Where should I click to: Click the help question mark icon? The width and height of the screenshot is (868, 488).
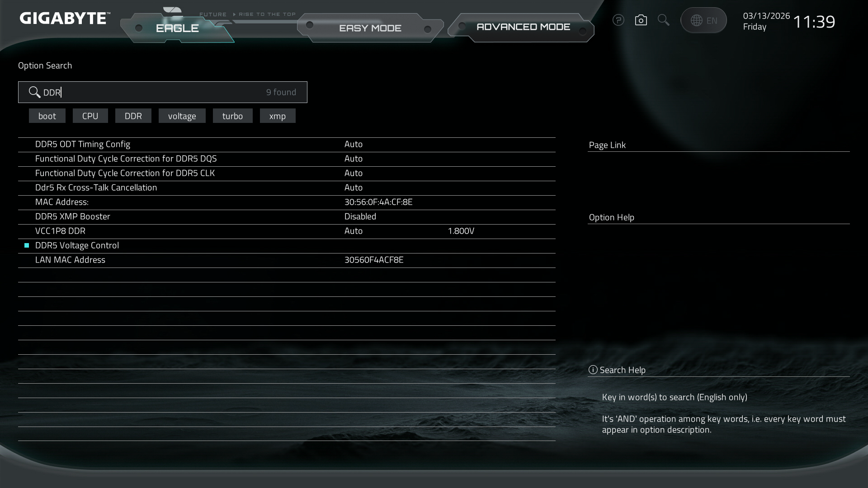click(x=618, y=20)
